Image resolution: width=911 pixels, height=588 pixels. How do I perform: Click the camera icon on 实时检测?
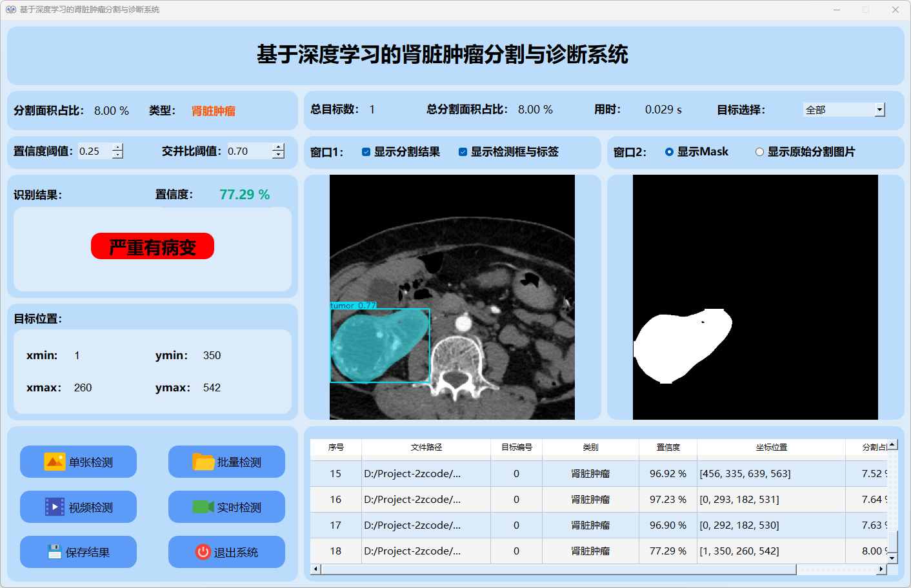click(x=203, y=507)
